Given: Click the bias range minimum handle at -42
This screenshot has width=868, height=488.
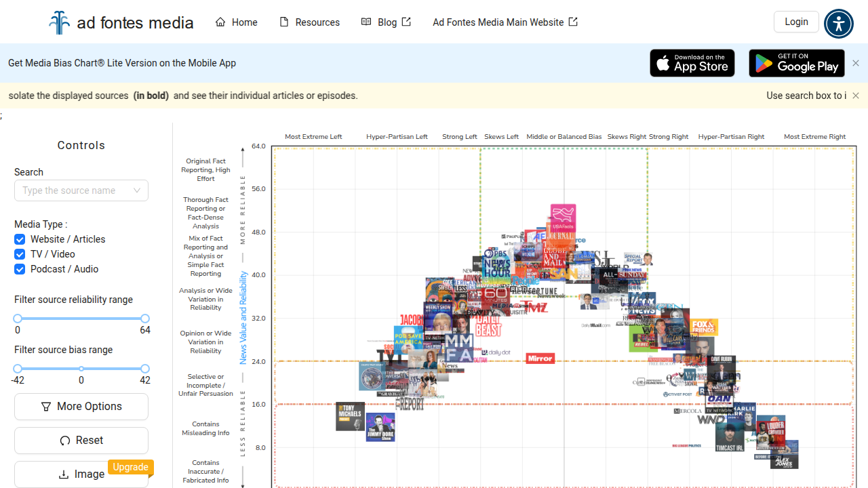Looking at the screenshot, I should [18, 369].
